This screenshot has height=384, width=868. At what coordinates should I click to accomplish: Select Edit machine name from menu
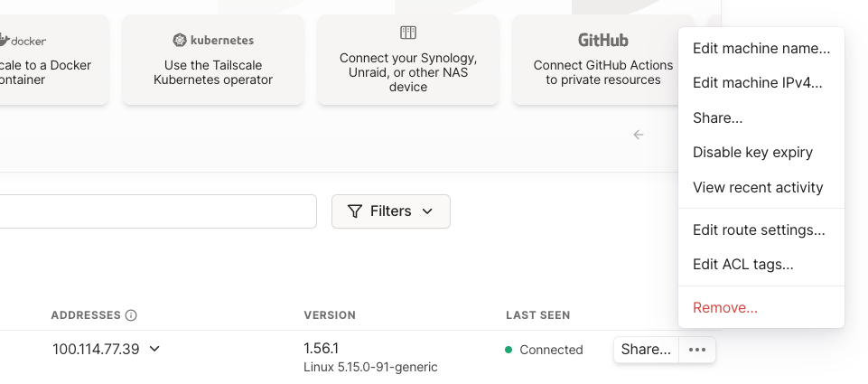pyautogui.click(x=761, y=48)
